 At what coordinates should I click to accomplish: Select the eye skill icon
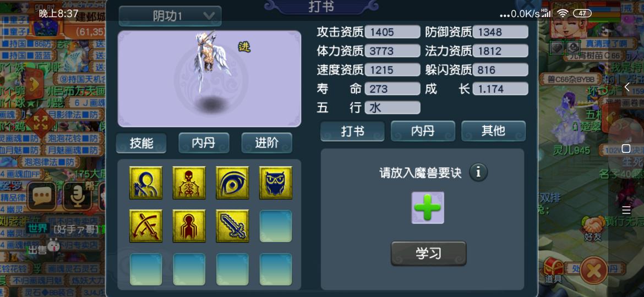click(232, 183)
